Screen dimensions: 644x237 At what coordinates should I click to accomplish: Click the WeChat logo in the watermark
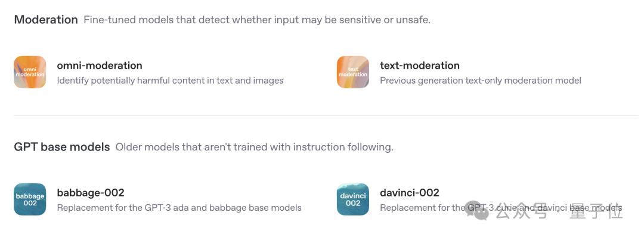tap(477, 210)
